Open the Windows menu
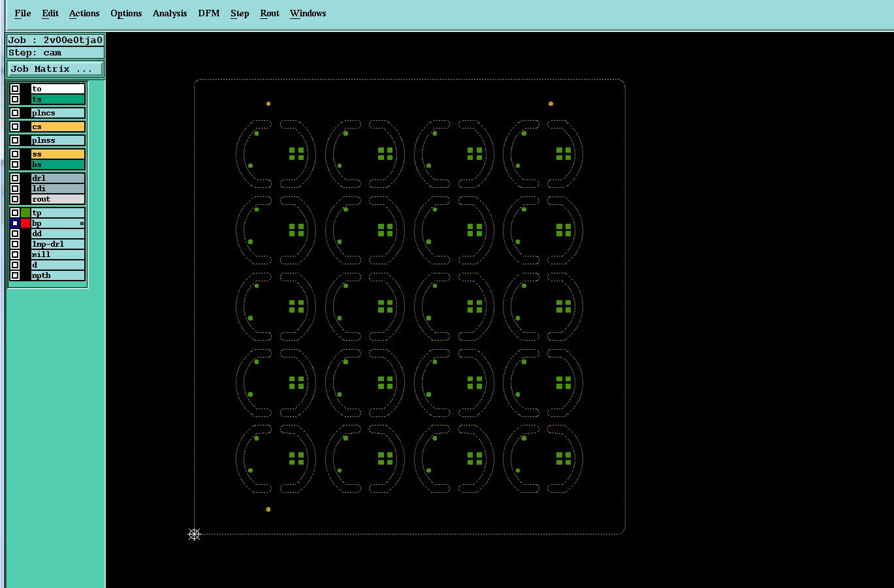 (x=308, y=13)
